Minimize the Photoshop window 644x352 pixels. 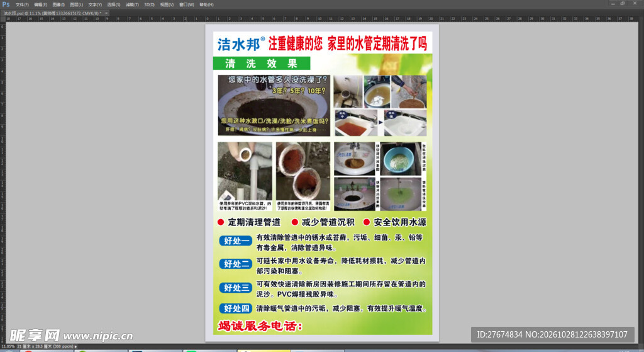(613, 3)
